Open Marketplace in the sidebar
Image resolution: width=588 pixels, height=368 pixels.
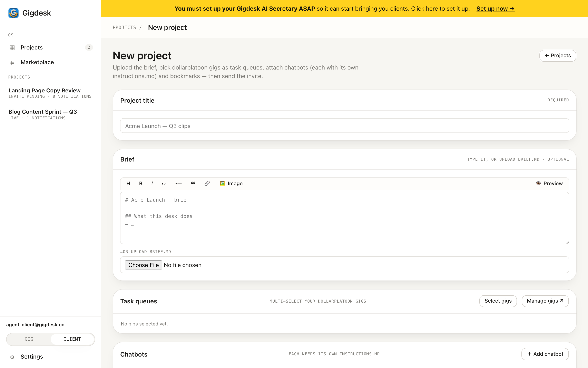[x=51, y=62]
